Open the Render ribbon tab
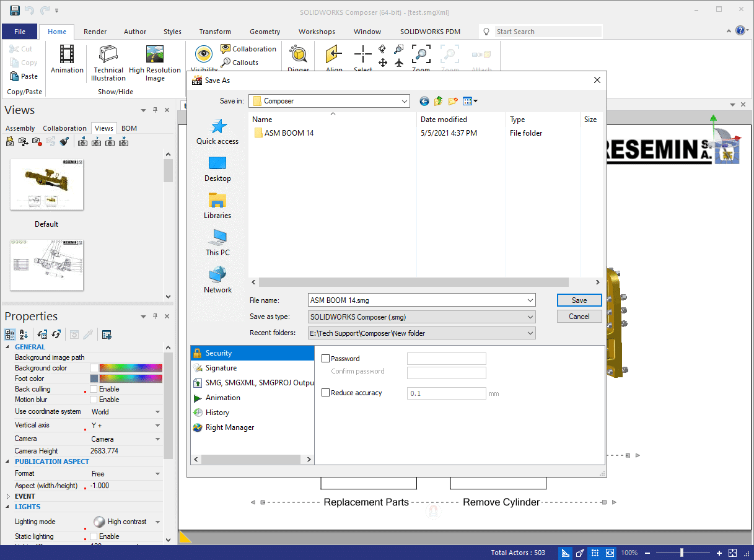 point(95,31)
